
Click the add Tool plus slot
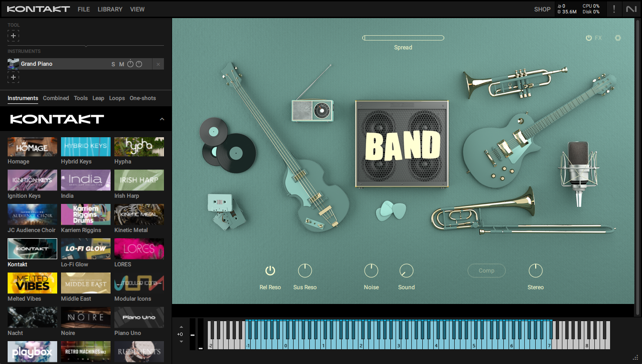click(x=13, y=36)
